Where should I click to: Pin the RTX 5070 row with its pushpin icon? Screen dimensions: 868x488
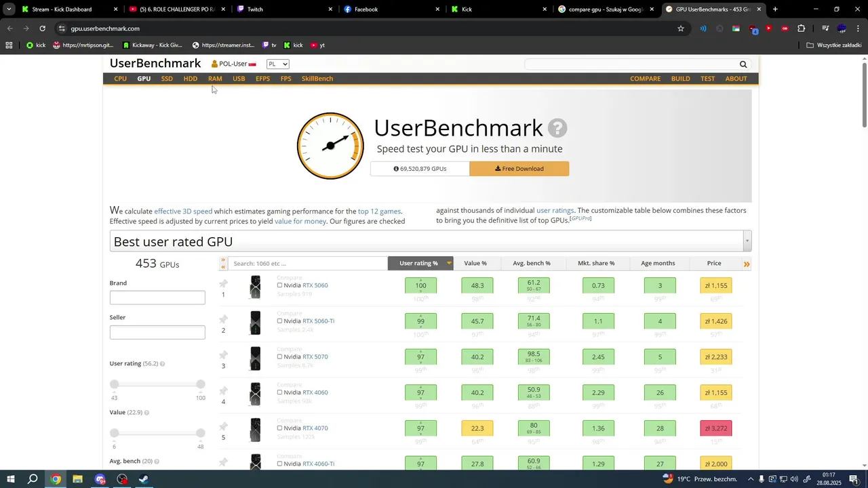pos(223,355)
